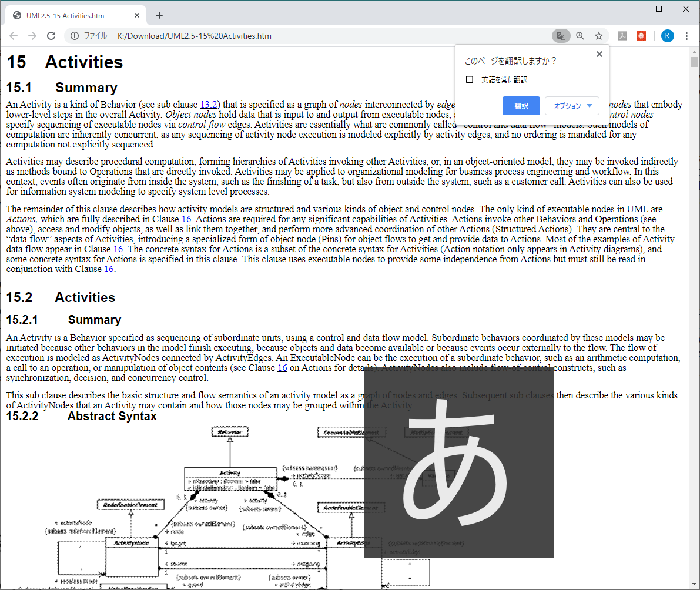Open a new browser tab
The image size is (700, 590).
159,16
